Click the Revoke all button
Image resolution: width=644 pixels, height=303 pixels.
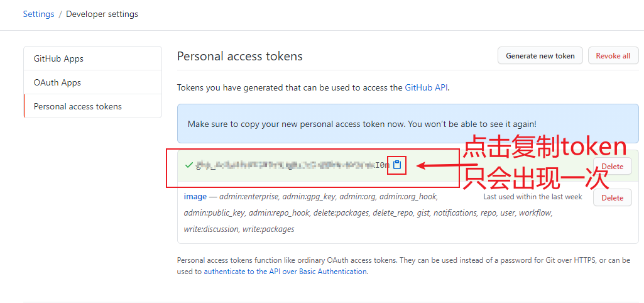613,55
